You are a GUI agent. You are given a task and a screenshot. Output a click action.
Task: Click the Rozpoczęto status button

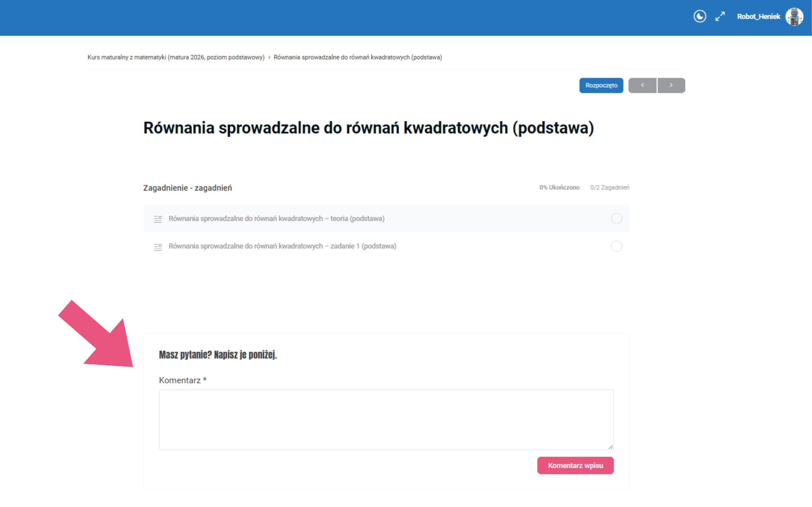click(x=601, y=86)
